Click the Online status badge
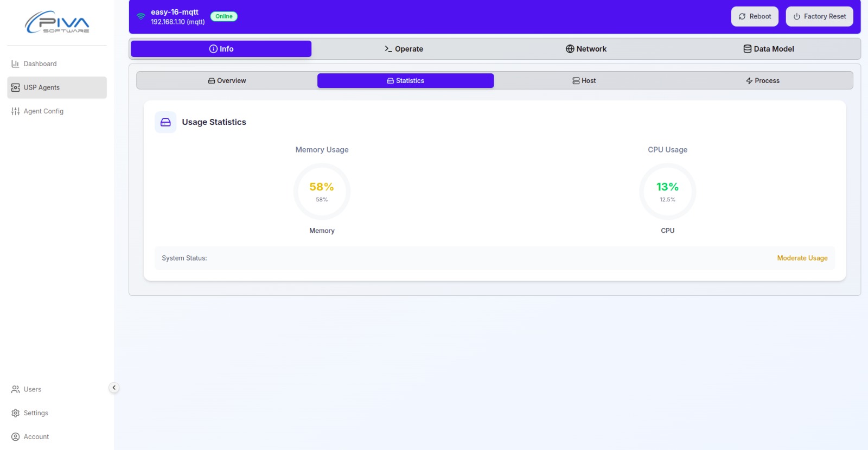 pyautogui.click(x=224, y=16)
